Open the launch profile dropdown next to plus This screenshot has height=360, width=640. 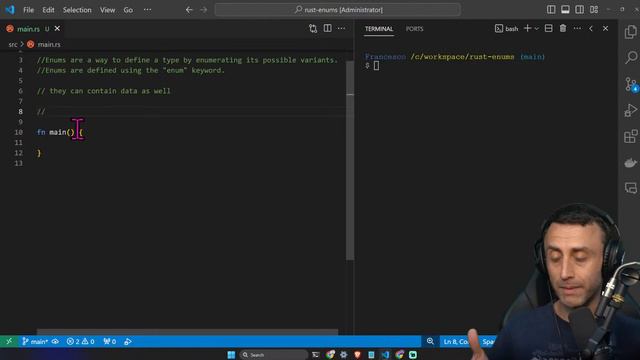[536, 29]
